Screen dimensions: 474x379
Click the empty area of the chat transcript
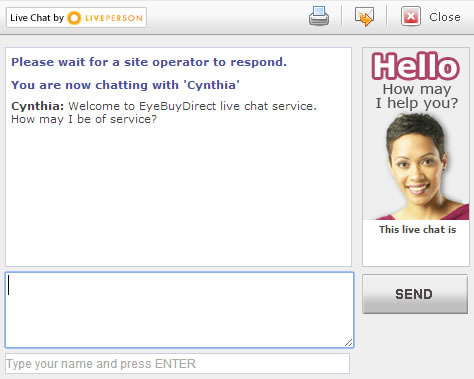point(178,197)
